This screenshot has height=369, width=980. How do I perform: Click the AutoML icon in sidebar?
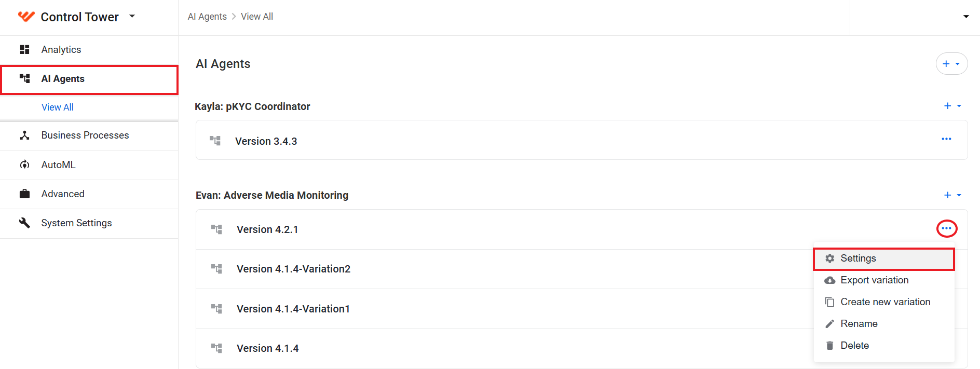click(x=24, y=165)
